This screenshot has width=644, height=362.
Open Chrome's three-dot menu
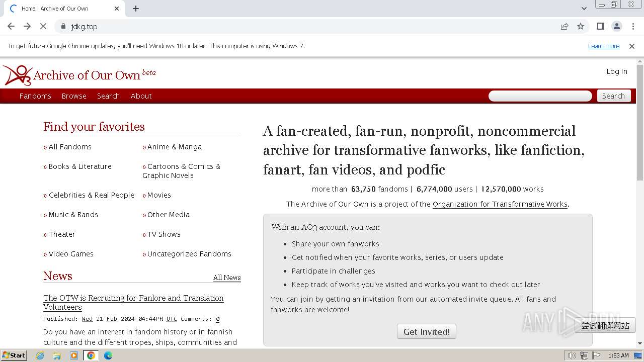coord(633,26)
